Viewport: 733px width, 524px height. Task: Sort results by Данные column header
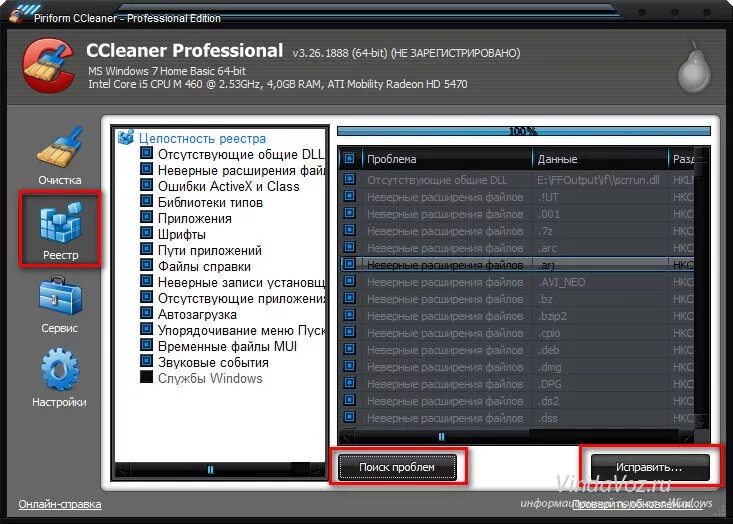coord(601,159)
